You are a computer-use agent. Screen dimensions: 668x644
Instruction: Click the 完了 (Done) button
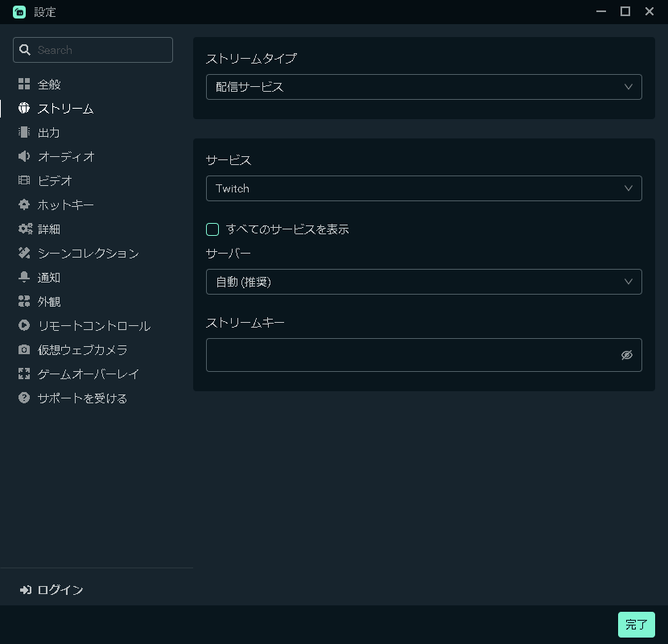click(x=637, y=625)
